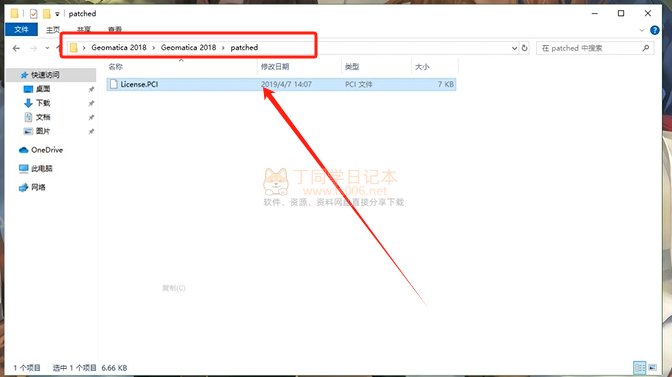Click the 此电脑 computer icon
The width and height of the screenshot is (672, 377).
pyautogui.click(x=24, y=169)
